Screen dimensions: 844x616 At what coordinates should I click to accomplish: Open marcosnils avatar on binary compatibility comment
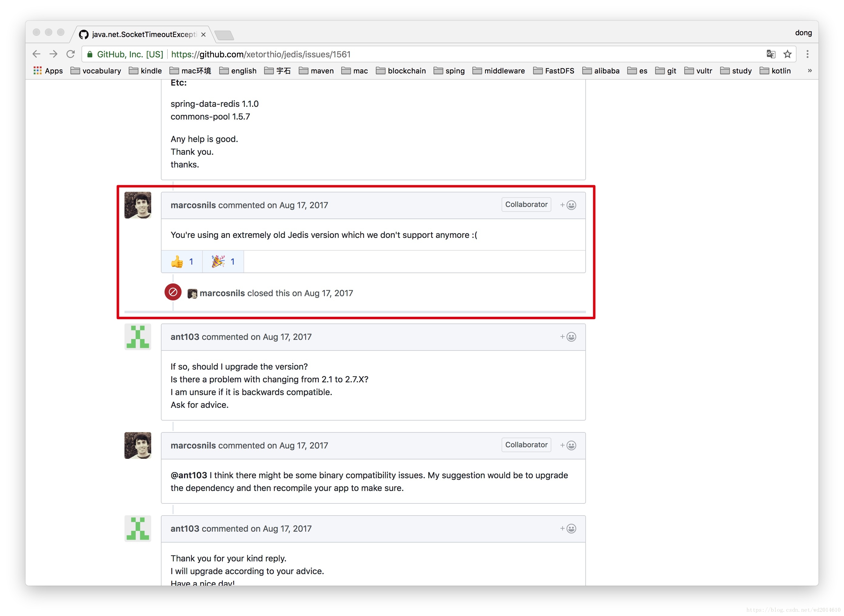(138, 445)
